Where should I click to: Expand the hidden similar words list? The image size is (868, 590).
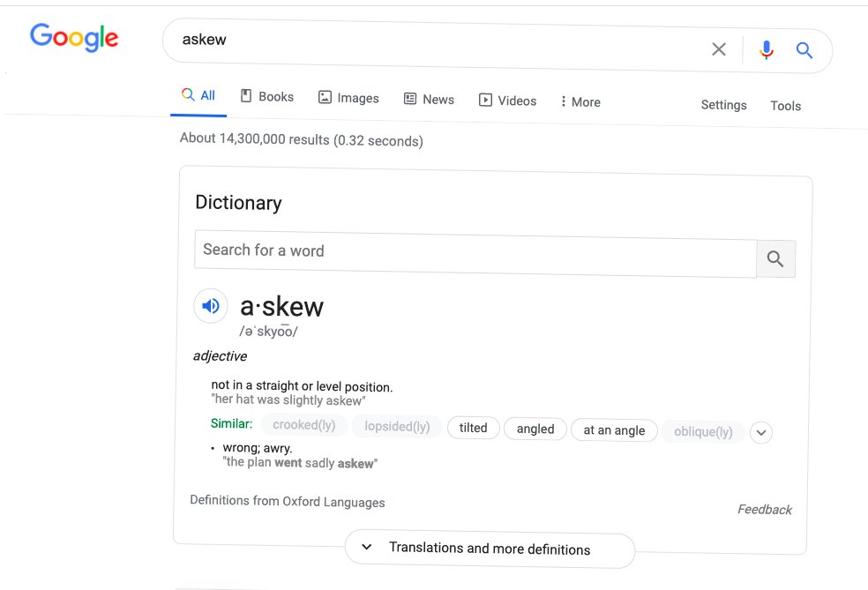point(760,432)
